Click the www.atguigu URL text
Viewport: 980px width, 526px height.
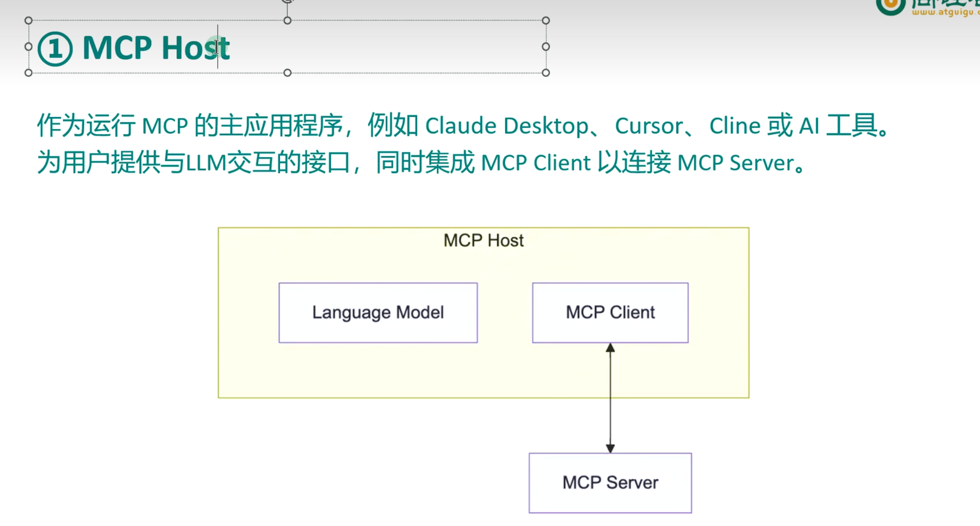[944, 13]
